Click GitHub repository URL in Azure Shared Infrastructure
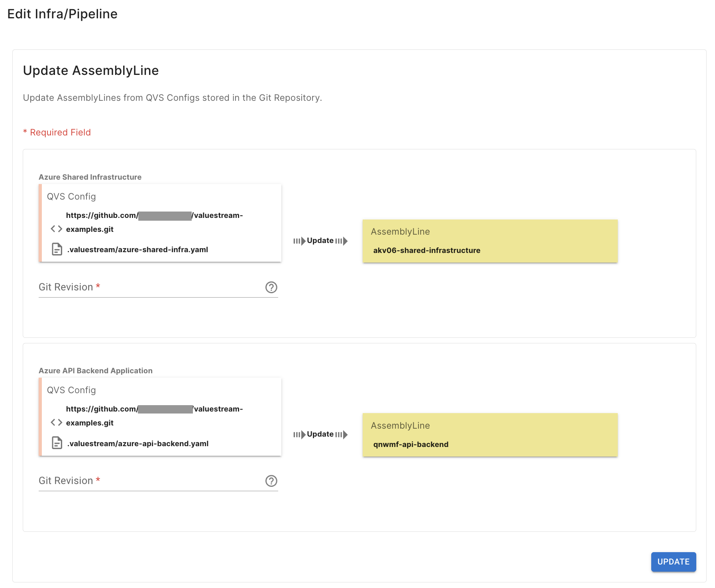The width and height of the screenshot is (715, 588). pyautogui.click(x=154, y=222)
